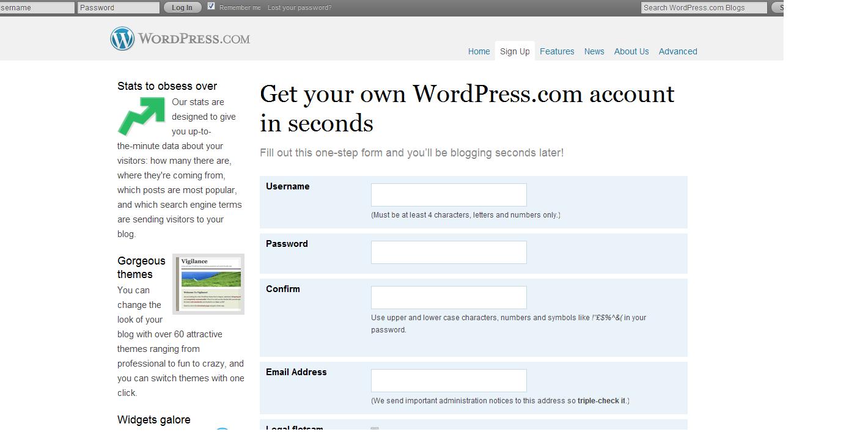Click the Email Address input field

point(449,381)
